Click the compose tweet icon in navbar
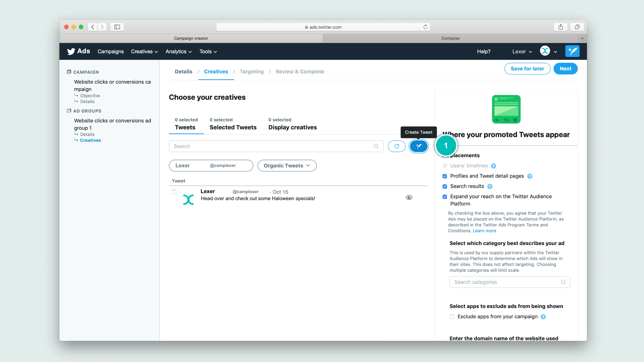 572,51
